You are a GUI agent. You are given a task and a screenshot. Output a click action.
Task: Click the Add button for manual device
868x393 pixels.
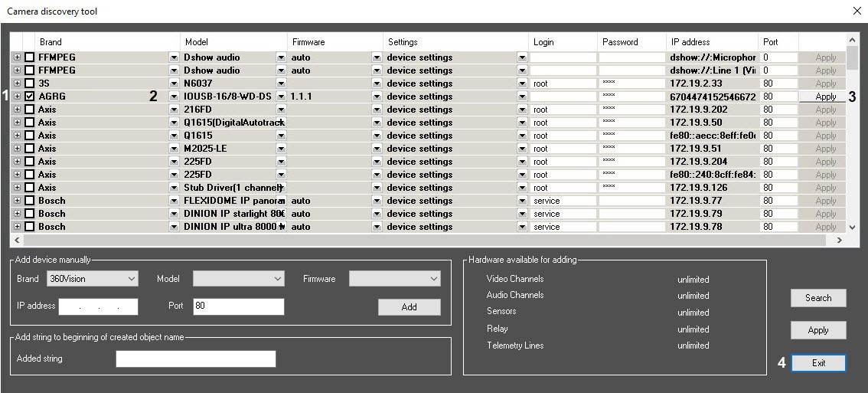[409, 306]
